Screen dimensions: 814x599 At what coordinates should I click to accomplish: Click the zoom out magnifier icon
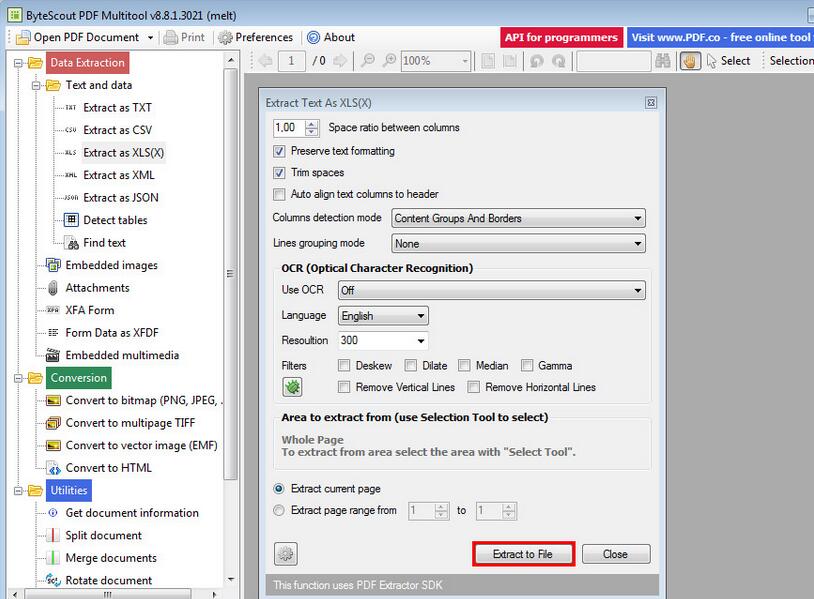click(x=368, y=61)
